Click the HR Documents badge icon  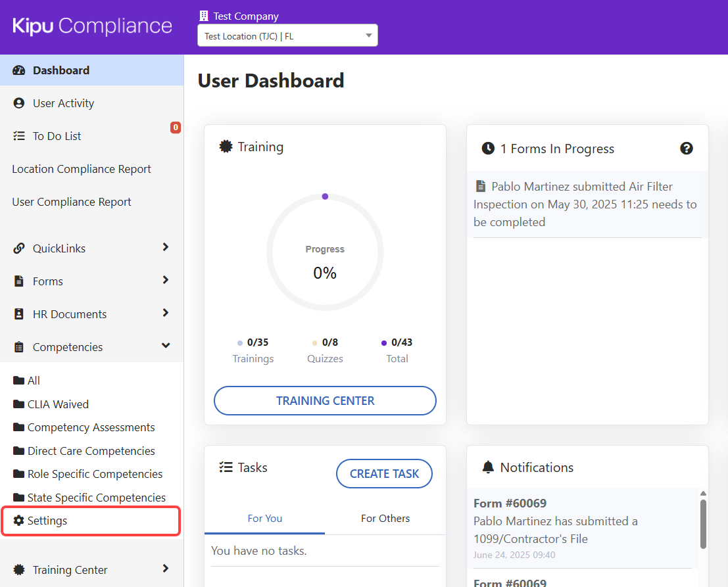pyautogui.click(x=19, y=314)
